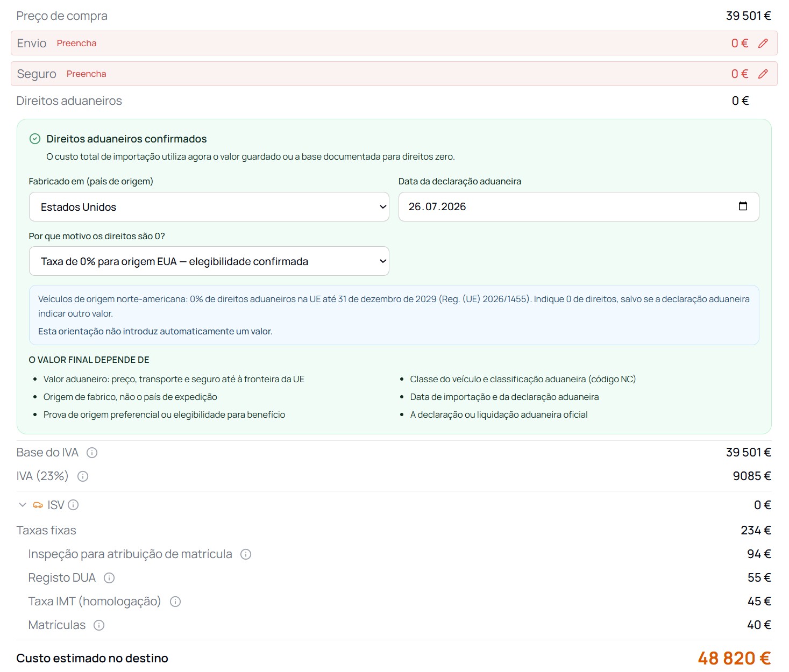The image size is (789, 672).
Task: Click the Custo estimado no destino label
Action: (x=92, y=659)
